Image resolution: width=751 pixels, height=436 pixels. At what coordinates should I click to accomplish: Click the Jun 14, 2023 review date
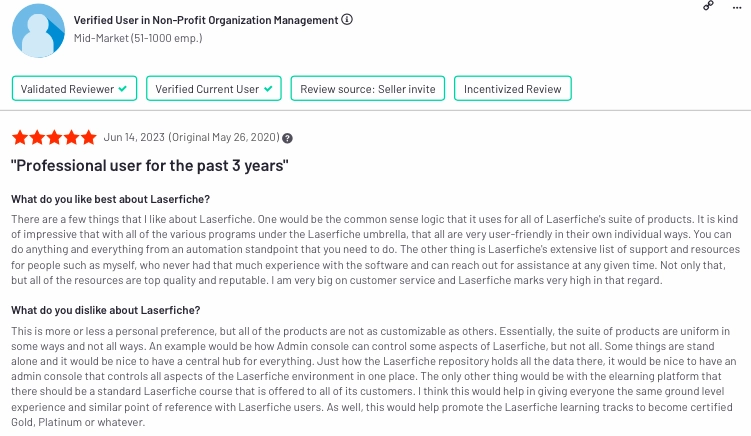click(134, 138)
